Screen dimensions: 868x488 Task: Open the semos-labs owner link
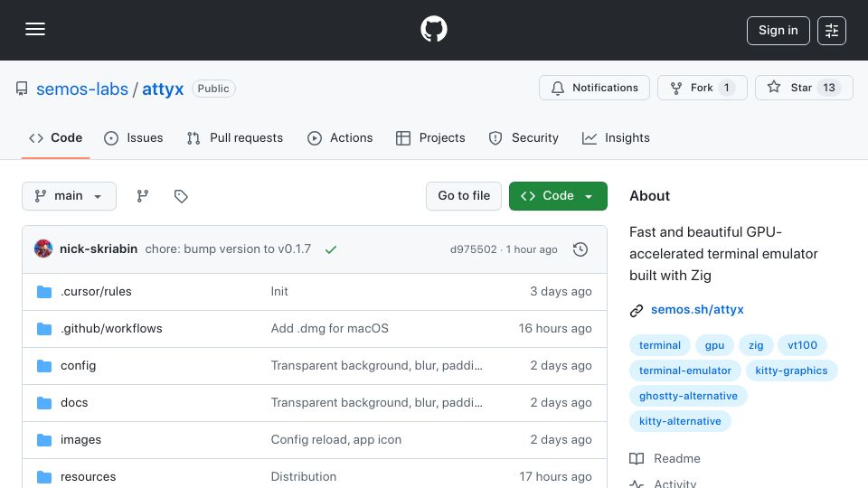point(82,89)
